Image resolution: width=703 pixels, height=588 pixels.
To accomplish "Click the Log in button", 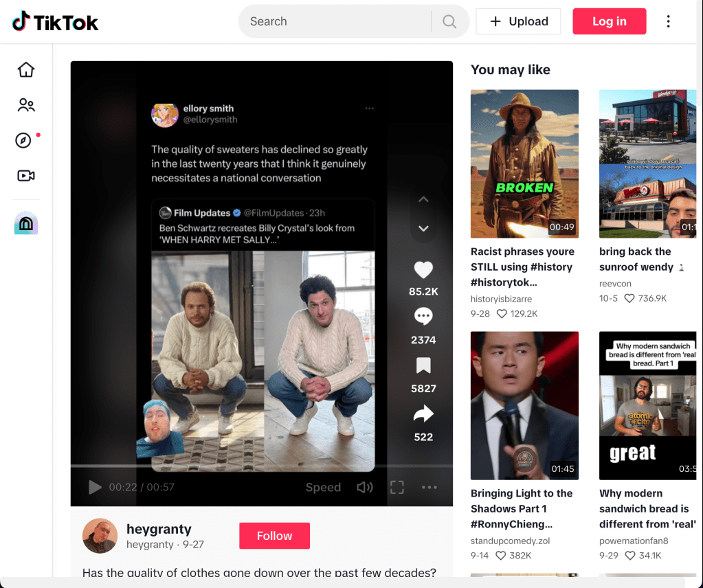I will coord(609,21).
